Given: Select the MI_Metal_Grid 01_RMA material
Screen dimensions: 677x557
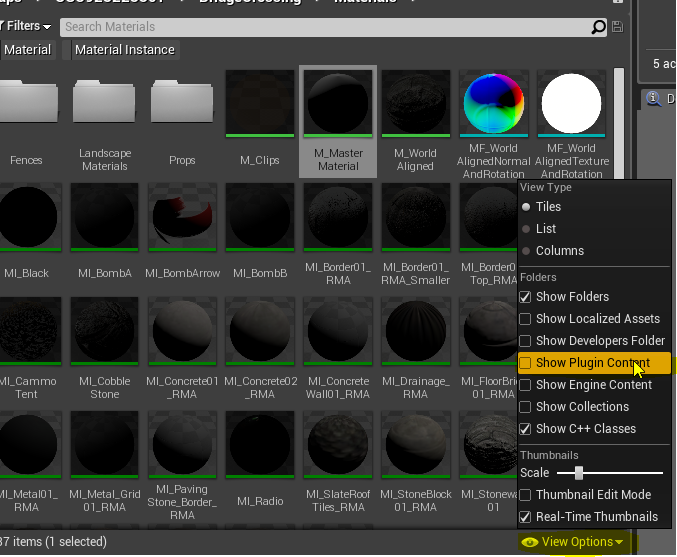Looking at the screenshot, I should [x=104, y=445].
